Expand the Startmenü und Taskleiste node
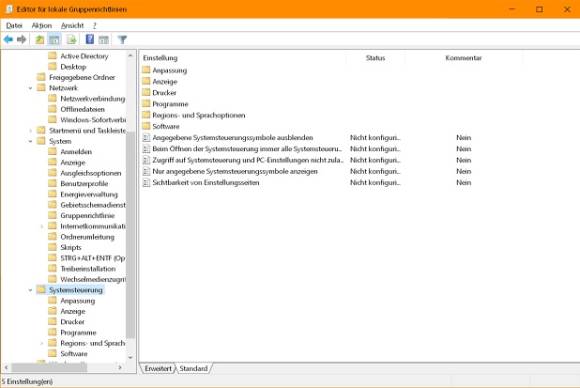 pyautogui.click(x=30, y=131)
